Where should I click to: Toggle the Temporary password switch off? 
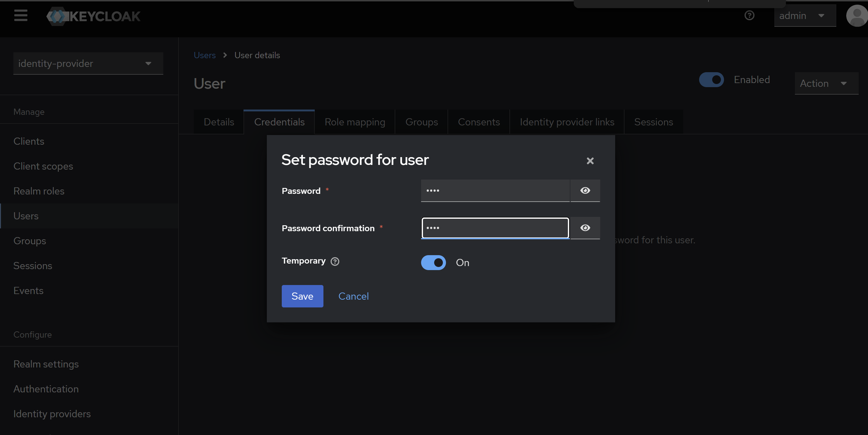[433, 262]
